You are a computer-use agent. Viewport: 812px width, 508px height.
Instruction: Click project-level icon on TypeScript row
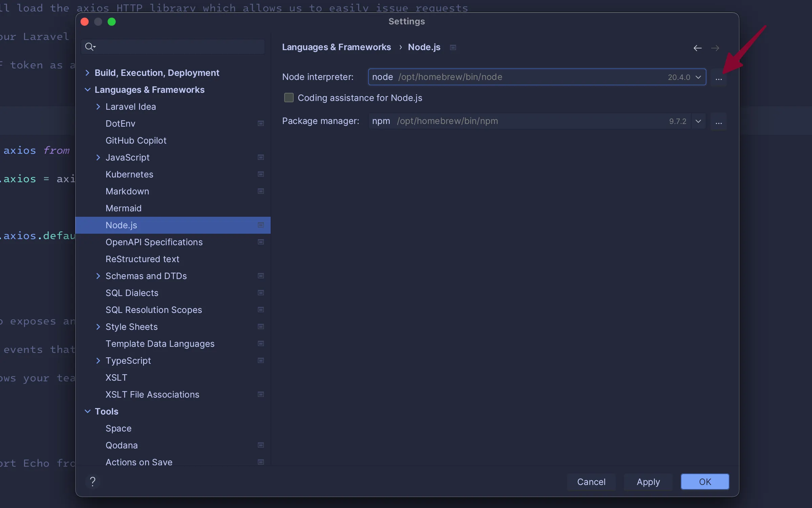tap(261, 360)
